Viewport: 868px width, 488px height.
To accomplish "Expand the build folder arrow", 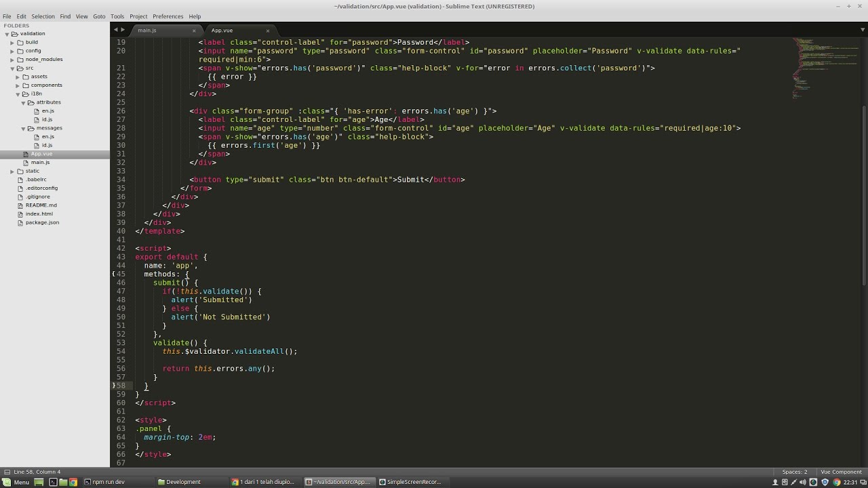I will point(12,42).
